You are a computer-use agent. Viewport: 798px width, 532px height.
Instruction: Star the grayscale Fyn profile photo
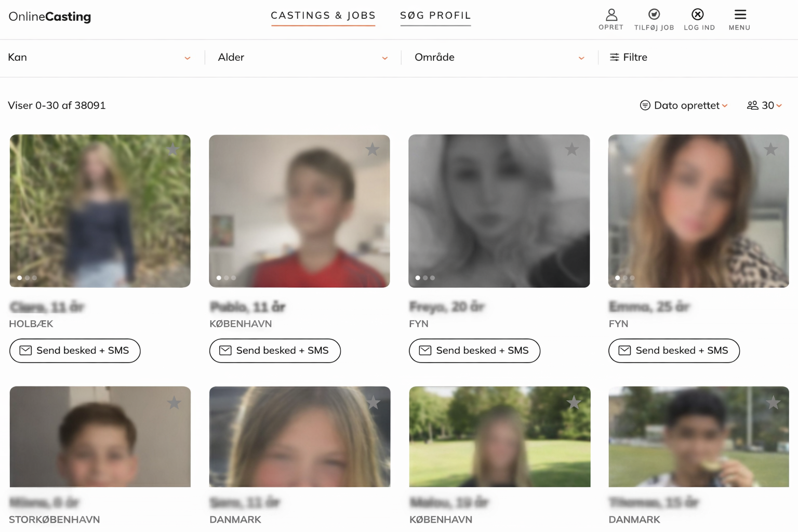571,150
